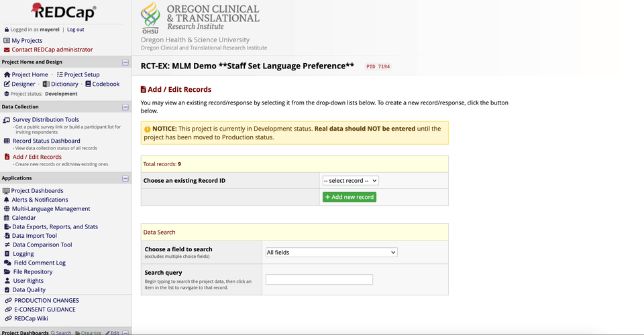Open Record Status Dashboard

point(46,141)
